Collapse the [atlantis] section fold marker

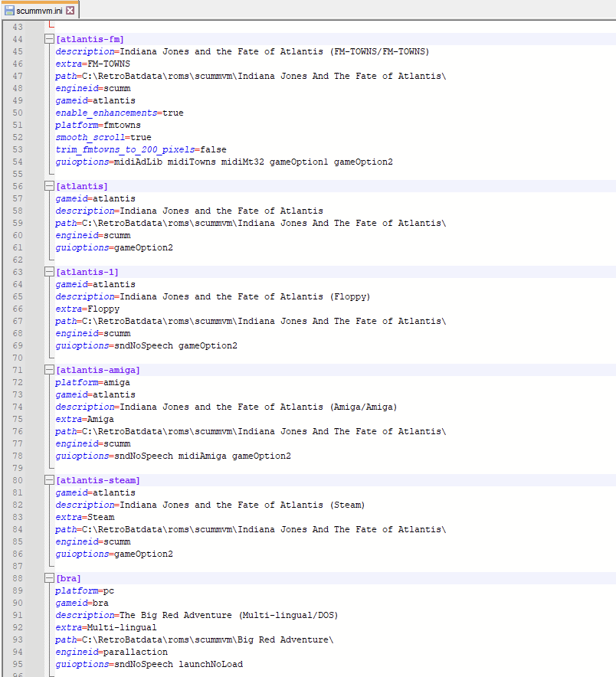51,186
